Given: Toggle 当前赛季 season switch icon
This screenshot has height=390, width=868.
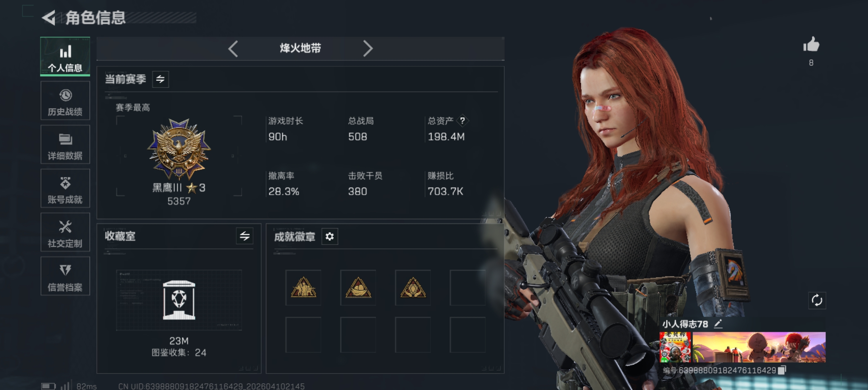Looking at the screenshot, I should click(161, 79).
